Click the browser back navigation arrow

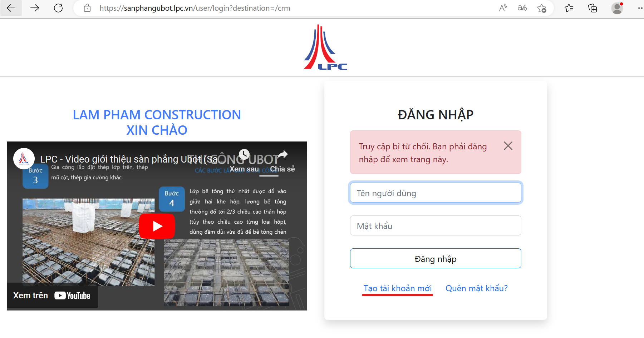[x=11, y=8]
